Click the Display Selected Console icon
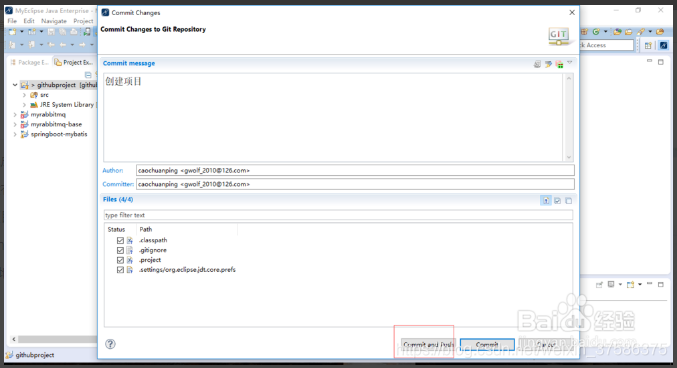 611,285
